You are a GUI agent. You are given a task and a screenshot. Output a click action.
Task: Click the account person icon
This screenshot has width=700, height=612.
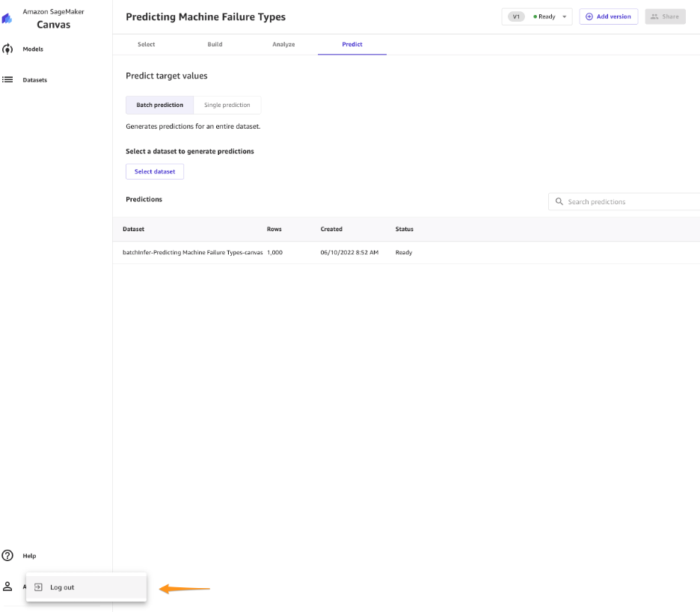pyautogui.click(x=7, y=586)
